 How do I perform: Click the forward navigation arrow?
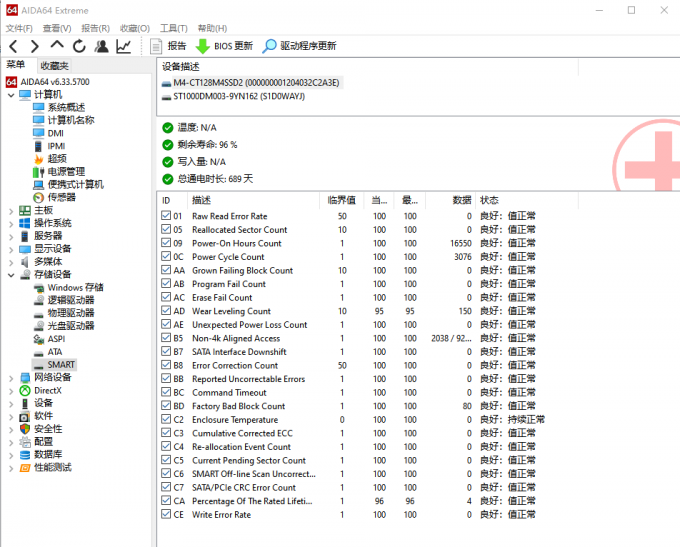35,46
